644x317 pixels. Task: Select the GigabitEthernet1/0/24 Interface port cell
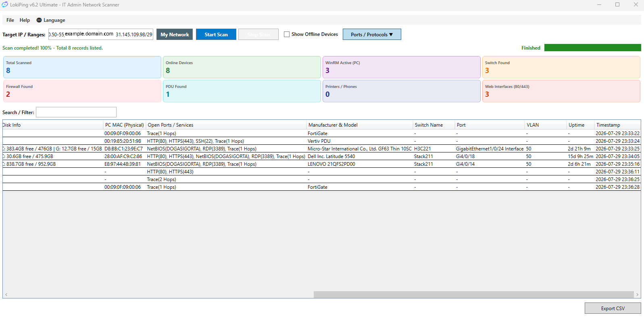coord(490,149)
